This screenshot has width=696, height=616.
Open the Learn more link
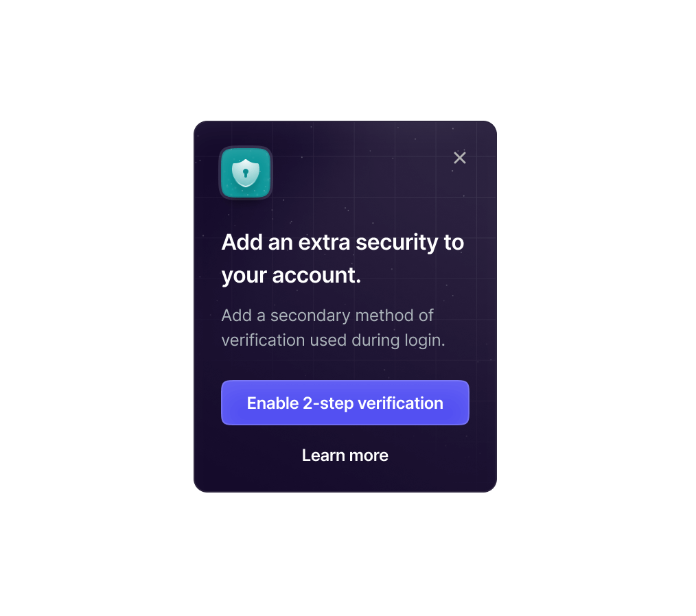coord(345,455)
